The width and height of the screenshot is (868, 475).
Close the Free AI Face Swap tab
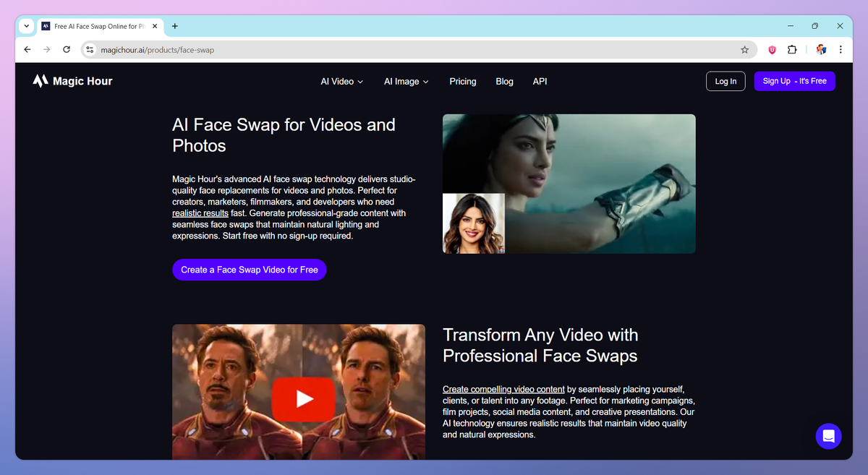155,26
